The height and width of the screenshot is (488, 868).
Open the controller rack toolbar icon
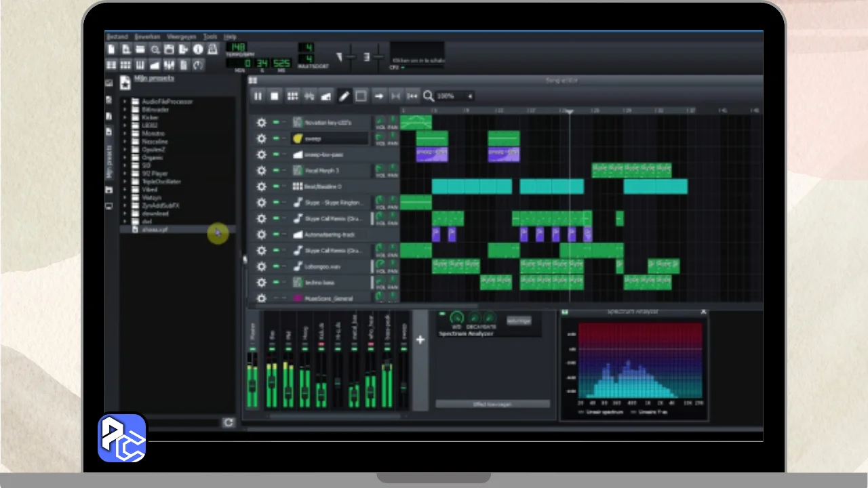[x=198, y=65]
